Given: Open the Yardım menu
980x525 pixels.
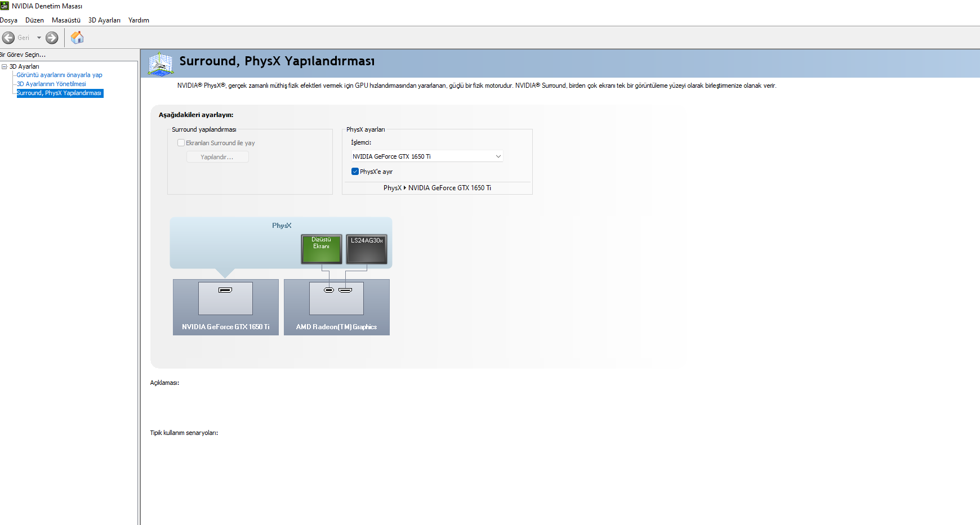Looking at the screenshot, I should pyautogui.click(x=139, y=20).
